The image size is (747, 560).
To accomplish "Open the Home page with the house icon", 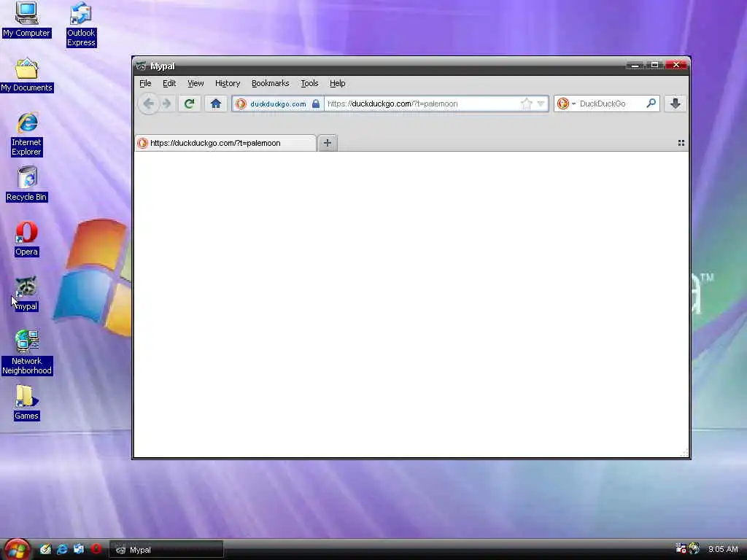I will click(x=216, y=104).
